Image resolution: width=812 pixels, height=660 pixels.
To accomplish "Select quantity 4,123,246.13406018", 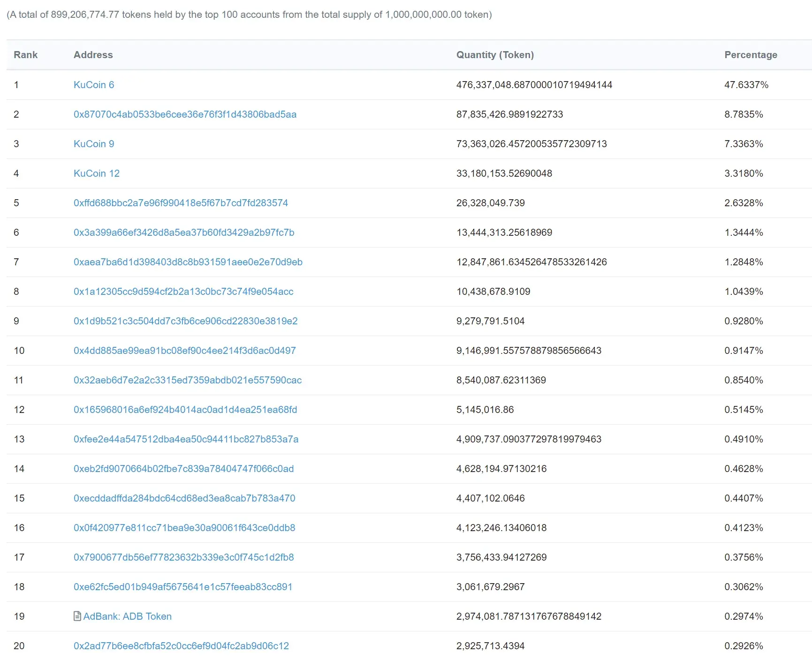I will (x=501, y=528).
